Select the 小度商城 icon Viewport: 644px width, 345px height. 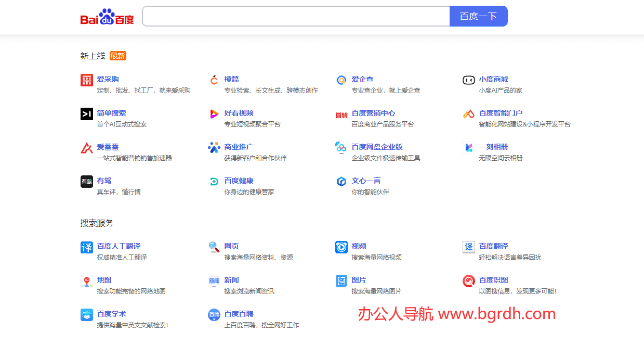(468, 80)
